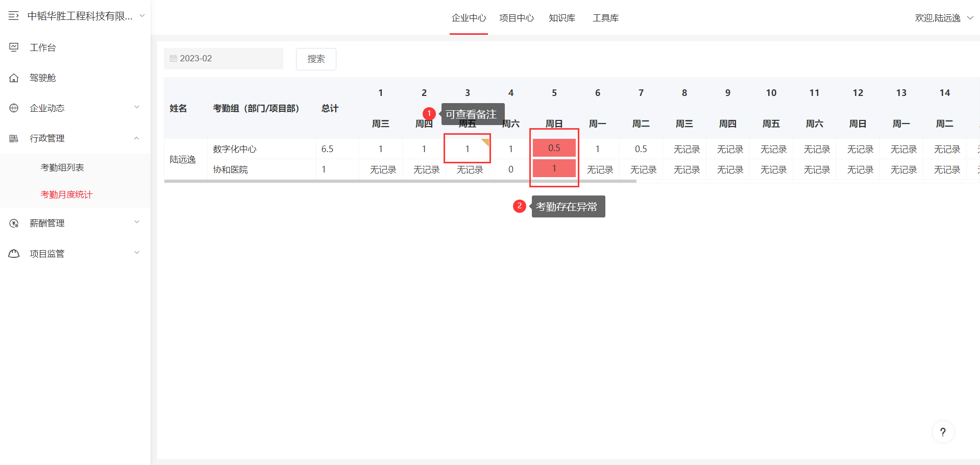Screen dimensions: 980x465
Task: Click the 工作台 workbench icon
Action: tap(14, 47)
